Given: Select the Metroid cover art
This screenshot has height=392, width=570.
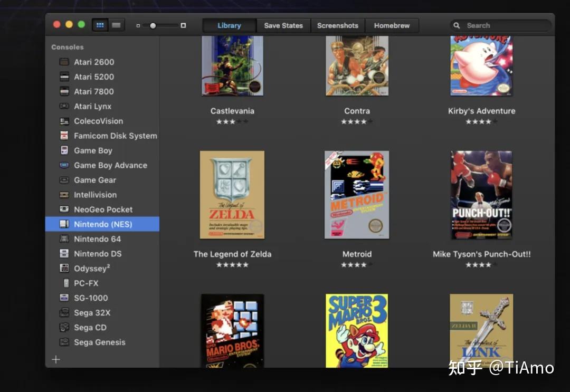Looking at the screenshot, I should (x=357, y=195).
